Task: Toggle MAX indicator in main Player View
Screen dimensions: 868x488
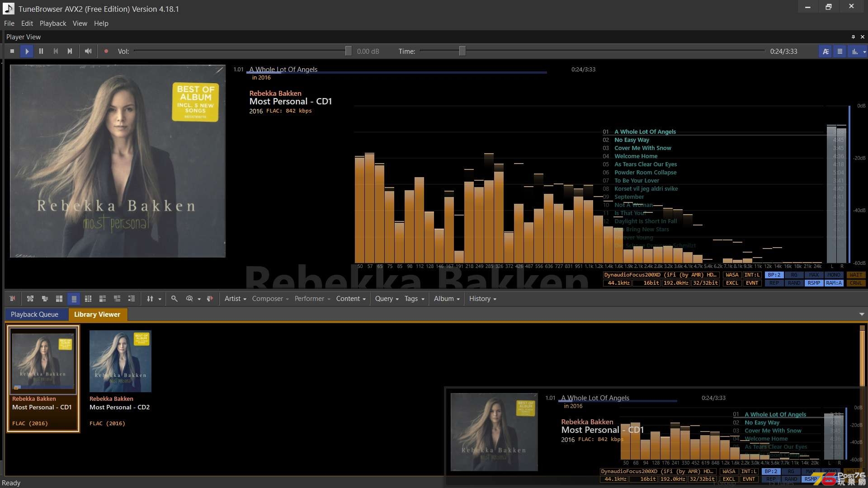Action: [814, 275]
